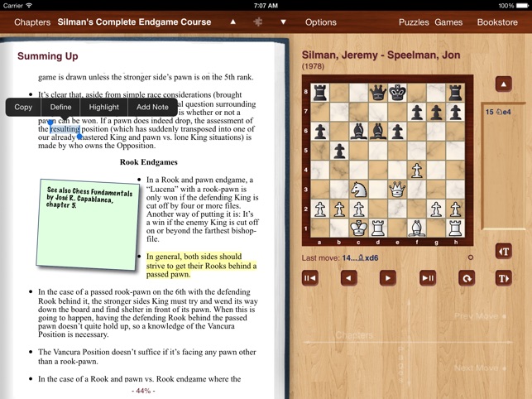532x399 pixels.
Task: Tap the white king on c1
Action: (358, 228)
